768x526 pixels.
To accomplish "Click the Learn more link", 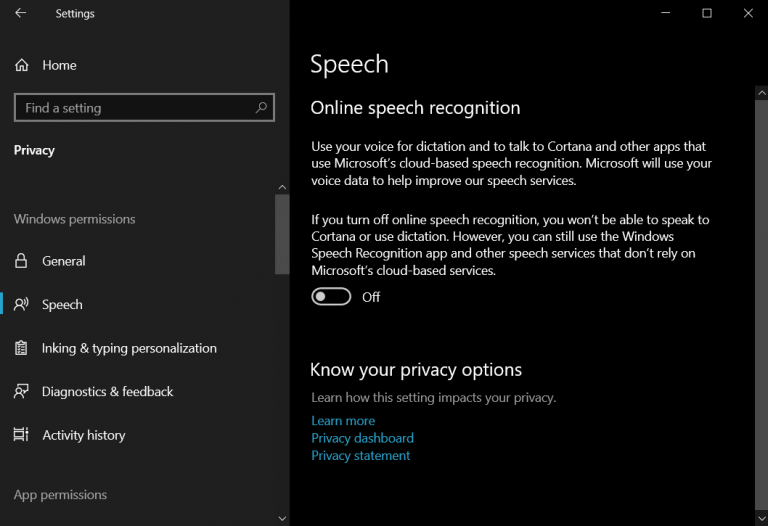I will (343, 421).
